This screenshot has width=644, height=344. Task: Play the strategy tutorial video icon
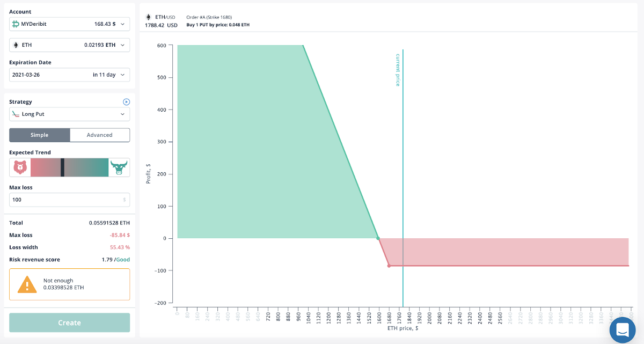126,102
